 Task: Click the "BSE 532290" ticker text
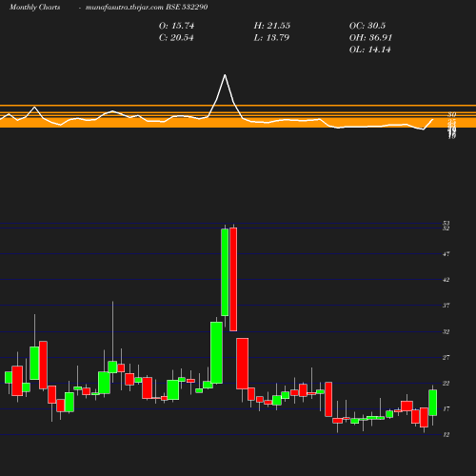click(187, 7)
